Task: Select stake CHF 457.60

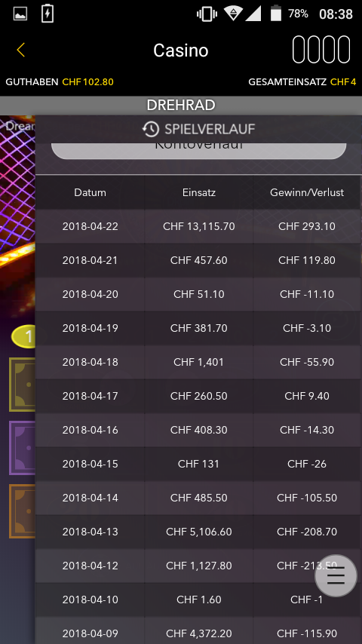Action: [199, 260]
